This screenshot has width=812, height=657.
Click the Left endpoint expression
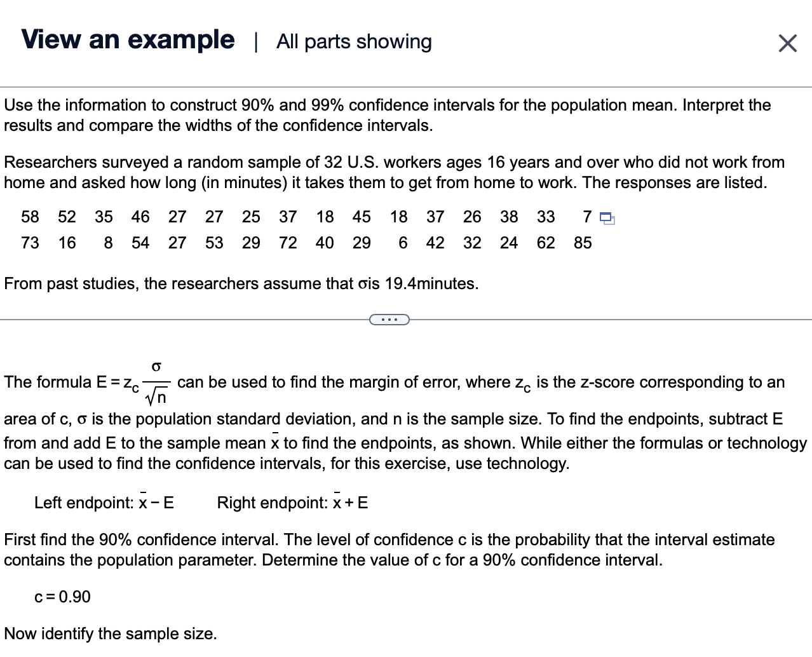105,503
